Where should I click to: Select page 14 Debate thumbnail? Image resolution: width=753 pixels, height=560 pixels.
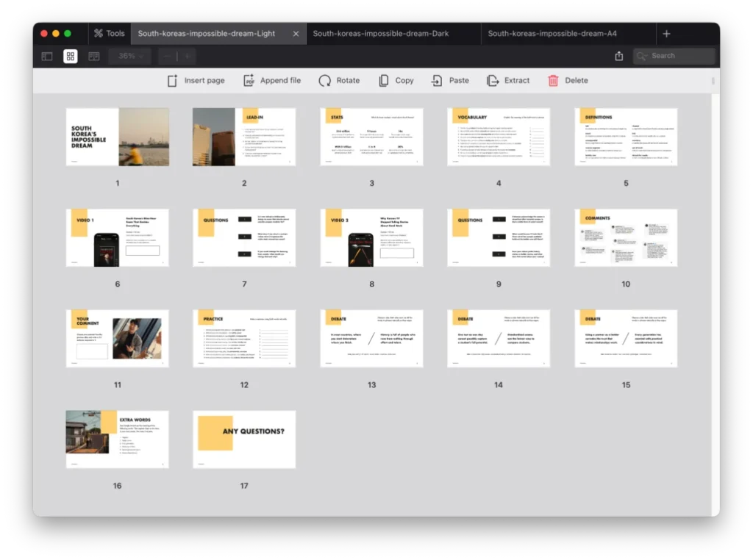coord(499,338)
